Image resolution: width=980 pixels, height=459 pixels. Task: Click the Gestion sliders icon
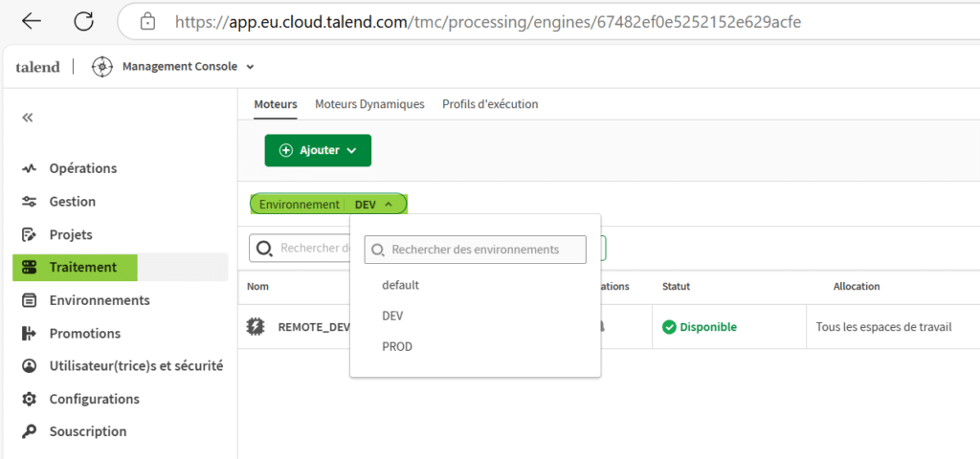[x=29, y=202]
